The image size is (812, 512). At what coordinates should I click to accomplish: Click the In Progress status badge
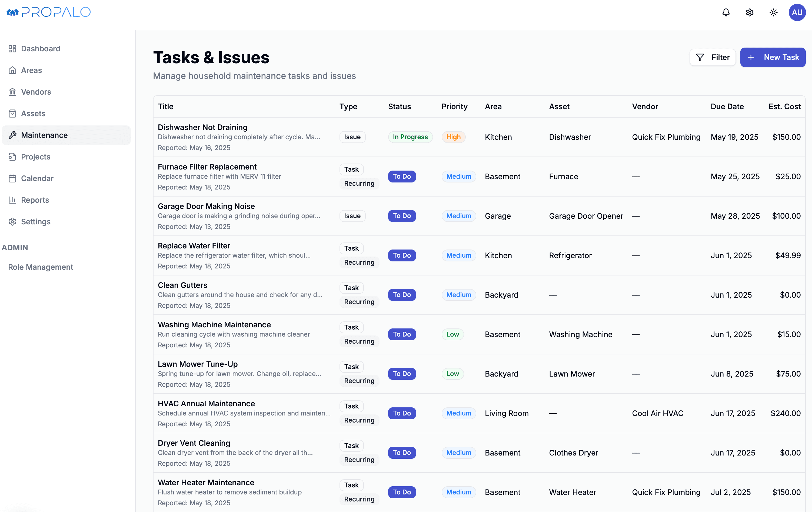[410, 137]
